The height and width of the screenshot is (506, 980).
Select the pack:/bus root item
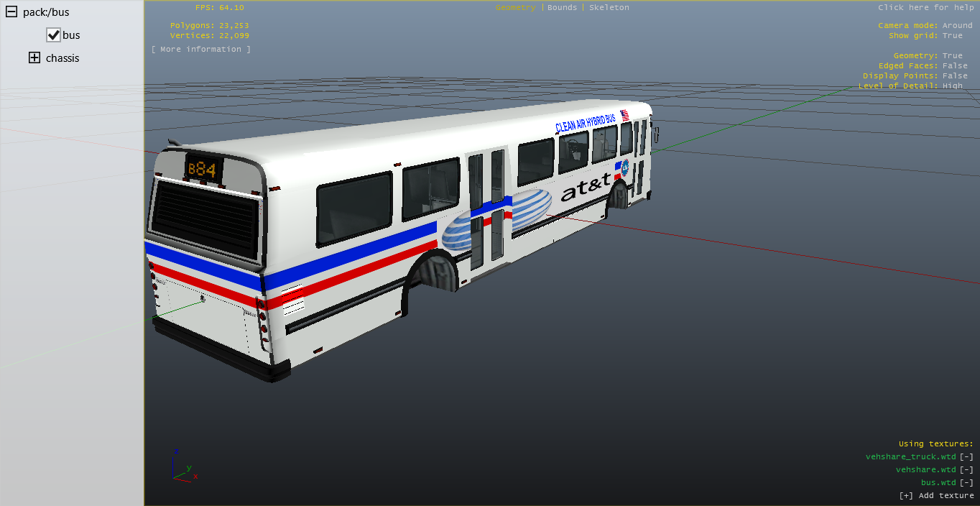(x=46, y=12)
